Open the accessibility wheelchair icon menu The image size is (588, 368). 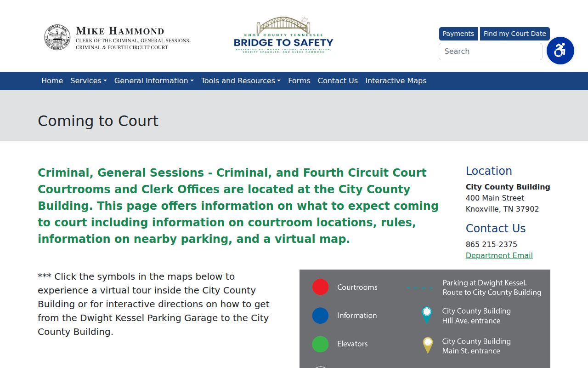click(560, 51)
